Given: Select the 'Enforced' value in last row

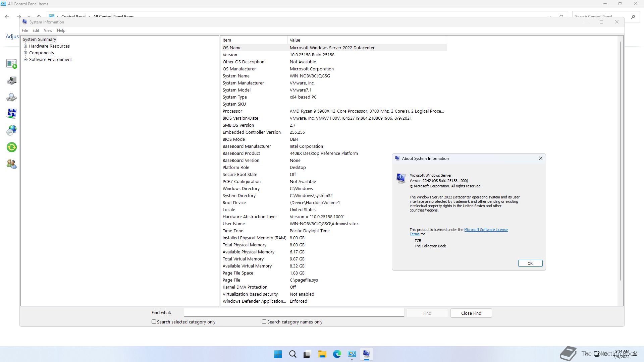Looking at the screenshot, I should click(298, 301).
